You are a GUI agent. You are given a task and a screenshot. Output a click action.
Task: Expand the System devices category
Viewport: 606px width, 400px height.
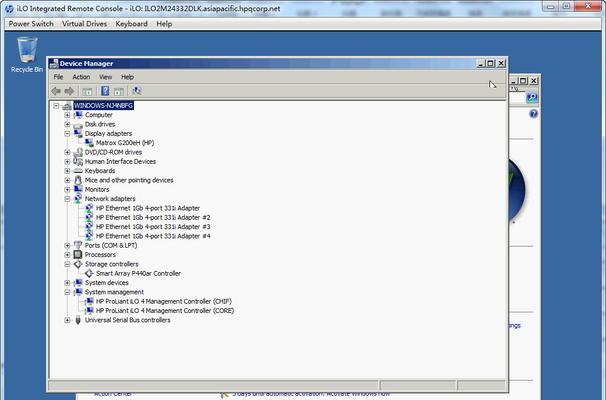coord(67,283)
